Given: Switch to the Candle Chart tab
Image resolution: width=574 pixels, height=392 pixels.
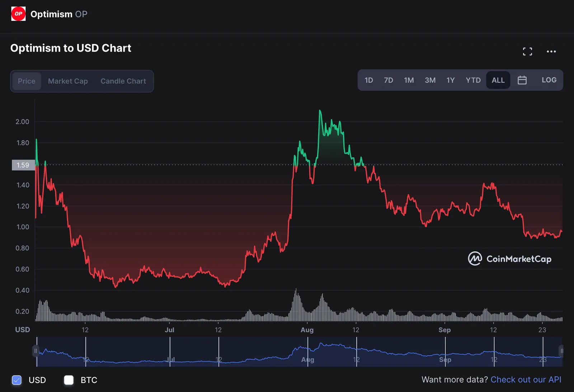Looking at the screenshot, I should (123, 81).
